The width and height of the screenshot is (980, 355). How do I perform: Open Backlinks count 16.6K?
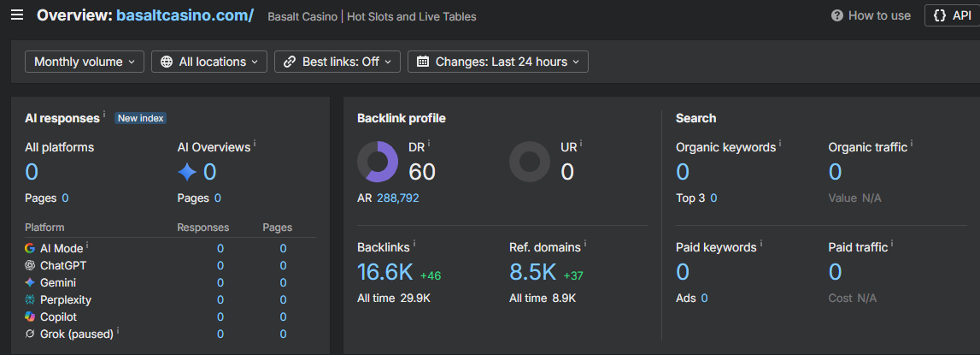click(x=385, y=272)
